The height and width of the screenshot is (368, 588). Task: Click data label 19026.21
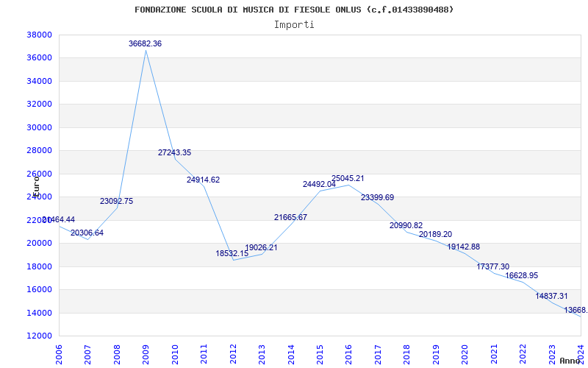coord(261,248)
